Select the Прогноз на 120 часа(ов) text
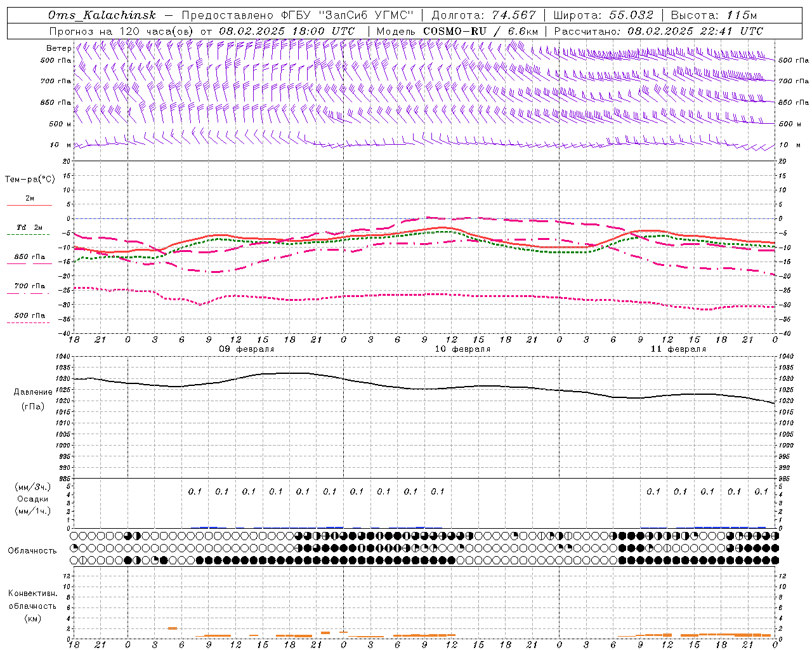This screenshot has width=812, height=650. tap(122, 31)
